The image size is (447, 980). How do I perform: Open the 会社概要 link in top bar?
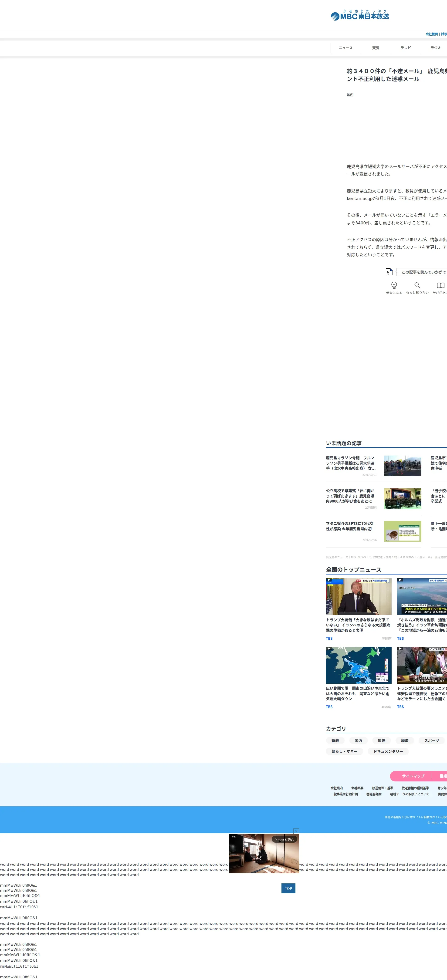431,34
